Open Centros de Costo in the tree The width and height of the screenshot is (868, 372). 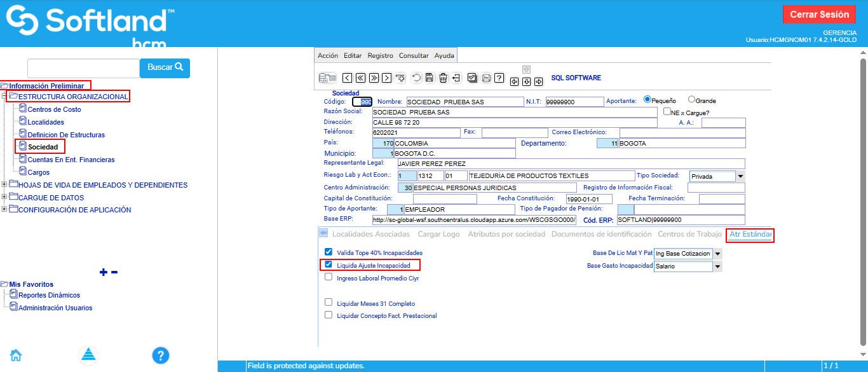click(54, 109)
